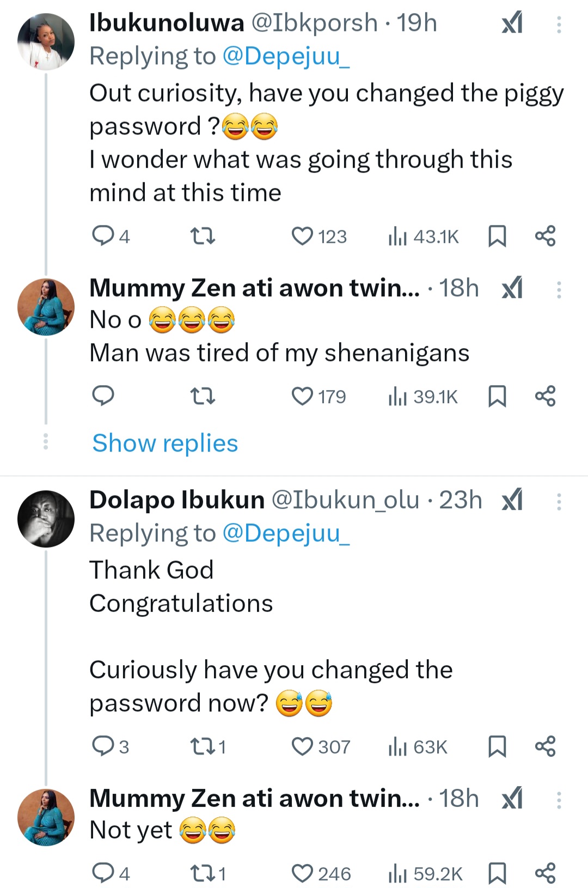
Task: Open @Ibkporsh profile handle
Action: point(314,23)
